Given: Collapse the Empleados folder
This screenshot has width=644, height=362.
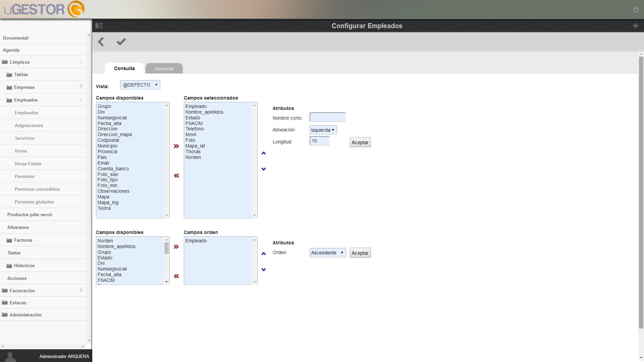Looking at the screenshot, I should click(x=81, y=100).
